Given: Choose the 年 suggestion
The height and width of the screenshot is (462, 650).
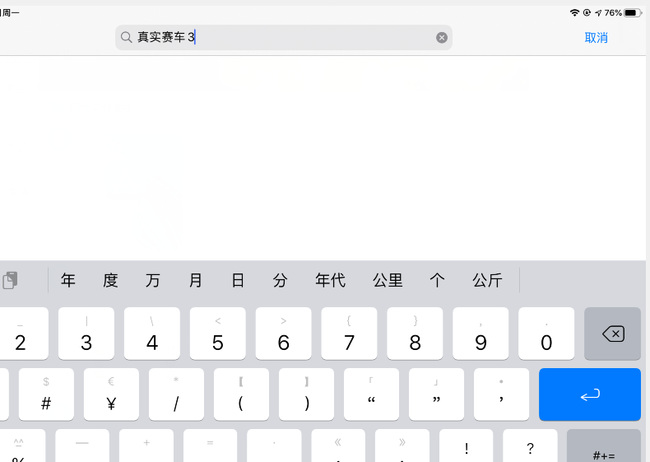Looking at the screenshot, I should [x=68, y=280].
